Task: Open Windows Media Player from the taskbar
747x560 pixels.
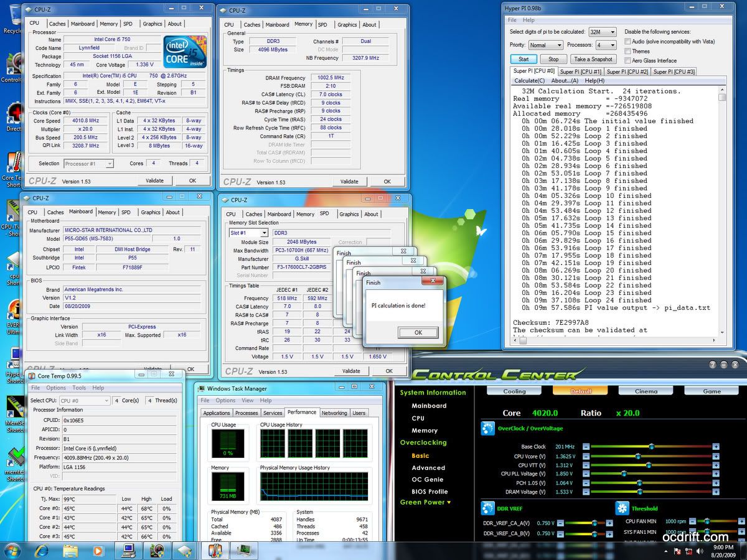Action: pyautogui.click(x=98, y=551)
